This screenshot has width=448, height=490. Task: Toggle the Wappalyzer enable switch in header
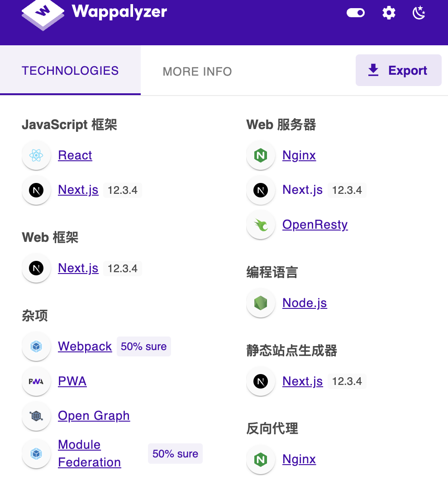(x=356, y=13)
